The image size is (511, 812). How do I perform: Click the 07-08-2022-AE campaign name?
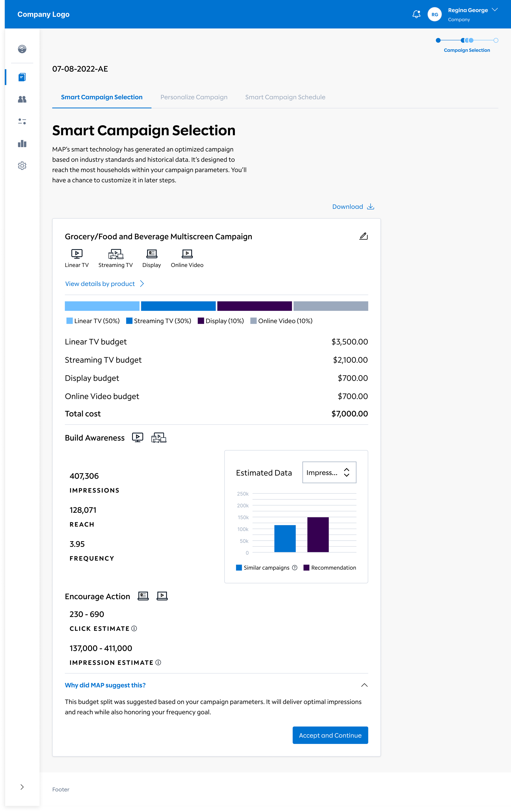click(80, 69)
